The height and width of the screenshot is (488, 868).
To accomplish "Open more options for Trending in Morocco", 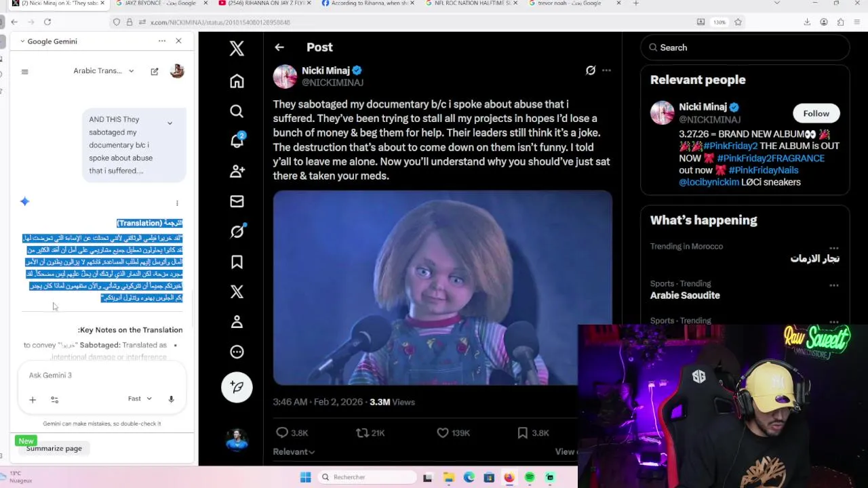I will pos(833,248).
